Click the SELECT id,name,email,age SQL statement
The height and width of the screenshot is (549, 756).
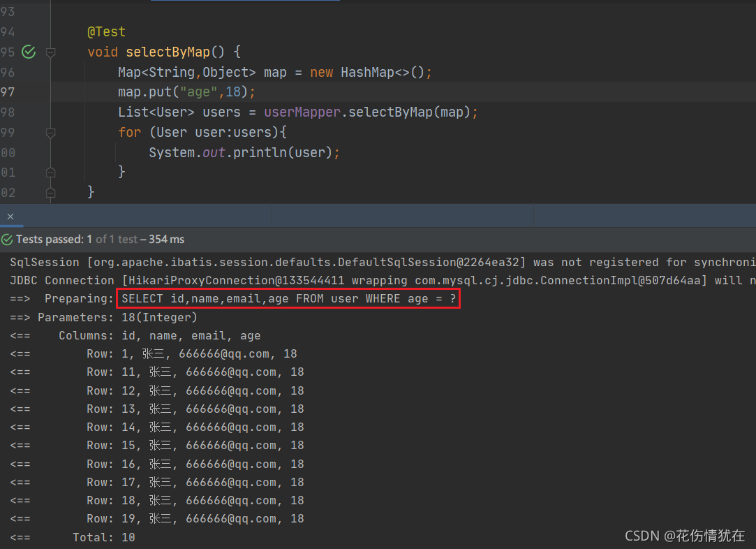tap(288, 299)
